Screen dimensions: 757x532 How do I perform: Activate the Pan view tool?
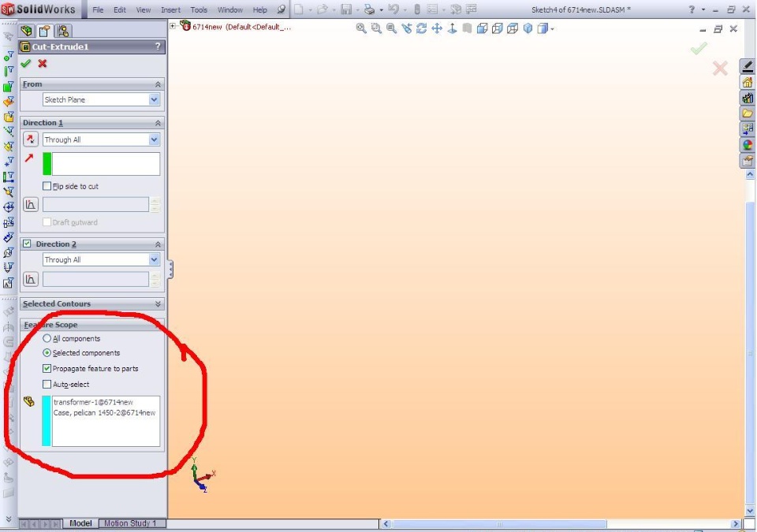point(437,28)
